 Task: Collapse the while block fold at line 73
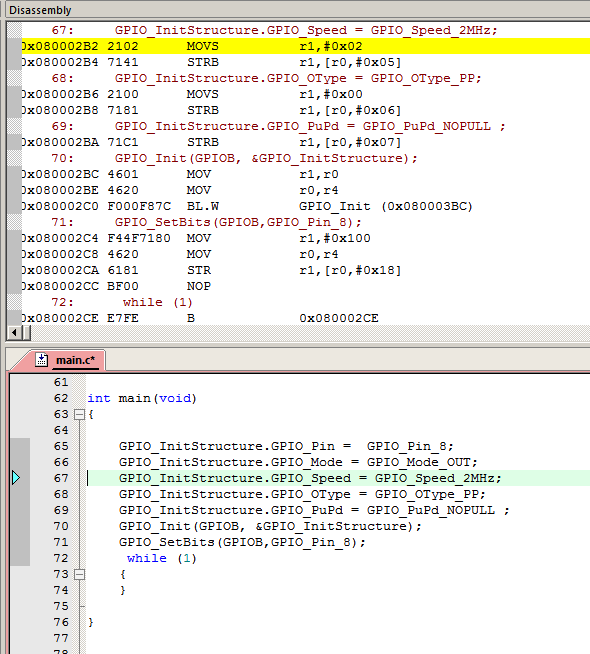(x=79, y=575)
